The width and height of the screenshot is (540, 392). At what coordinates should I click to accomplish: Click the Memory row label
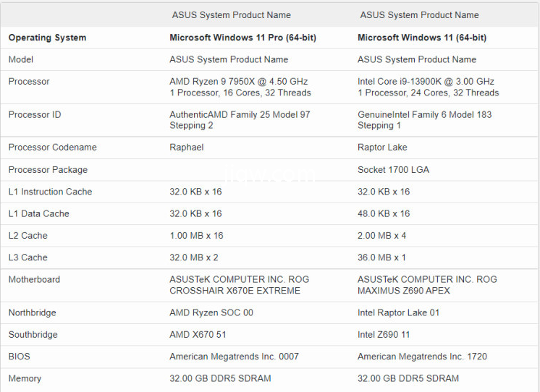[x=25, y=379]
